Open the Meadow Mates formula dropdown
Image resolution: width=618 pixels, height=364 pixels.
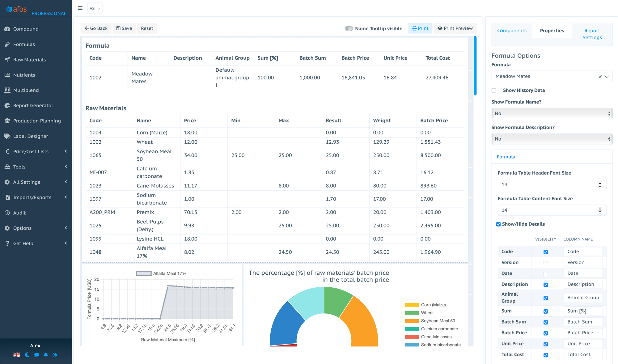tap(607, 76)
